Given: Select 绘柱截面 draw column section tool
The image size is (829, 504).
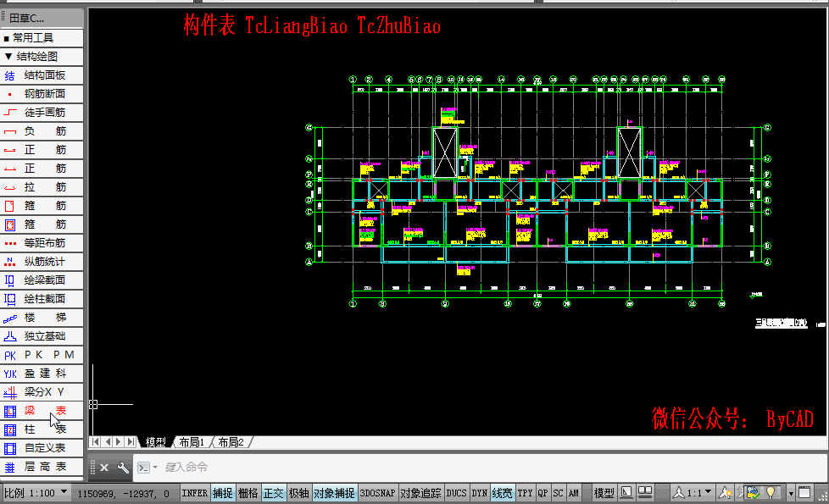Looking at the screenshot, I should 42,299.
